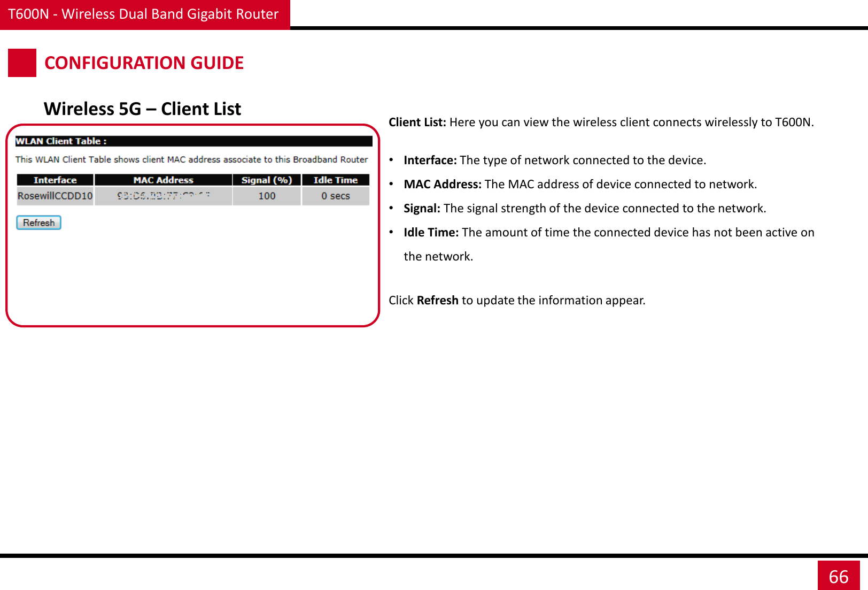Image resolution: width=868 pixels, height=590 pixels.
Task: Click the CONFIGURATION GUIDE heading
Action: coord(144,63)
